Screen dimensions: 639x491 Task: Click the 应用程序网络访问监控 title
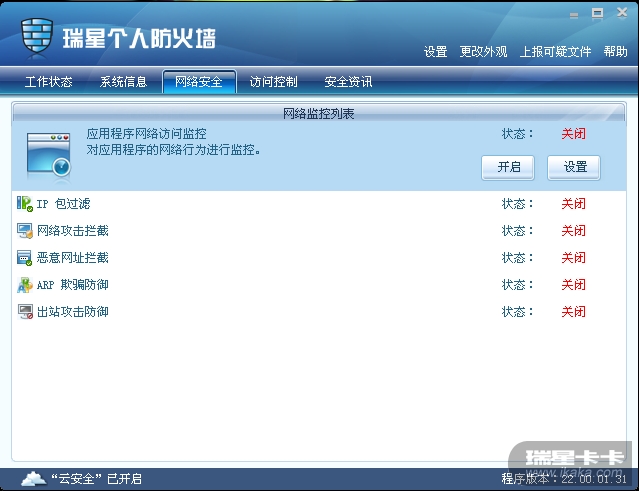146,134
